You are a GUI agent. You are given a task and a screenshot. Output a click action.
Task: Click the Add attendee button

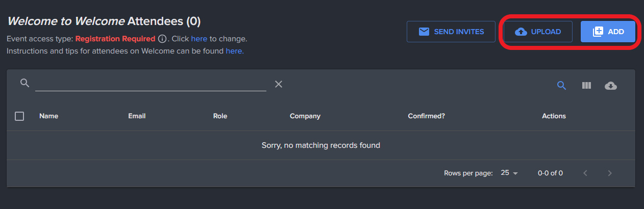(608, 32)
